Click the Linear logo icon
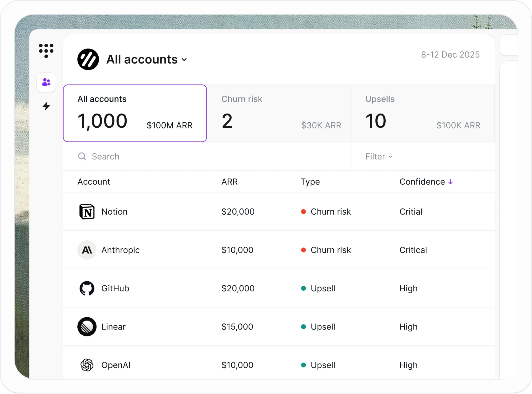This screenshot has width=532, height=394. [87, 327]
